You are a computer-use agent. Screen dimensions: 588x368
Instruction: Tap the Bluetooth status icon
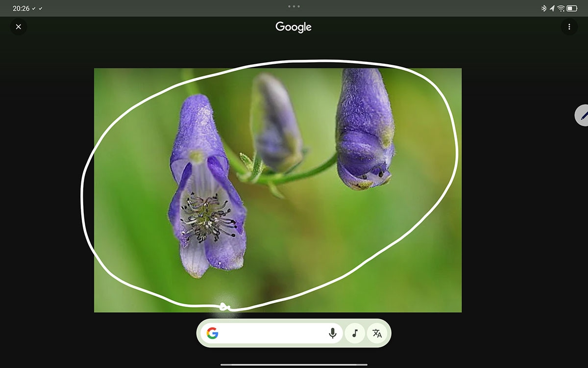coord(543,8)
